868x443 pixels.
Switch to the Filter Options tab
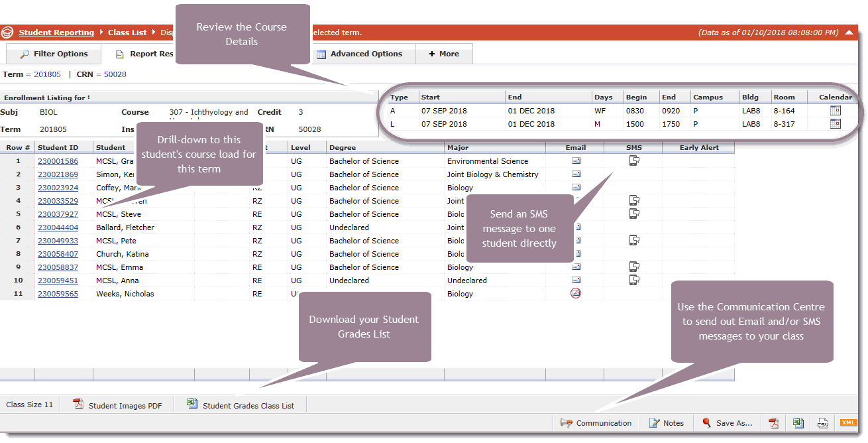pyautogui.click(x=54, y=54)
